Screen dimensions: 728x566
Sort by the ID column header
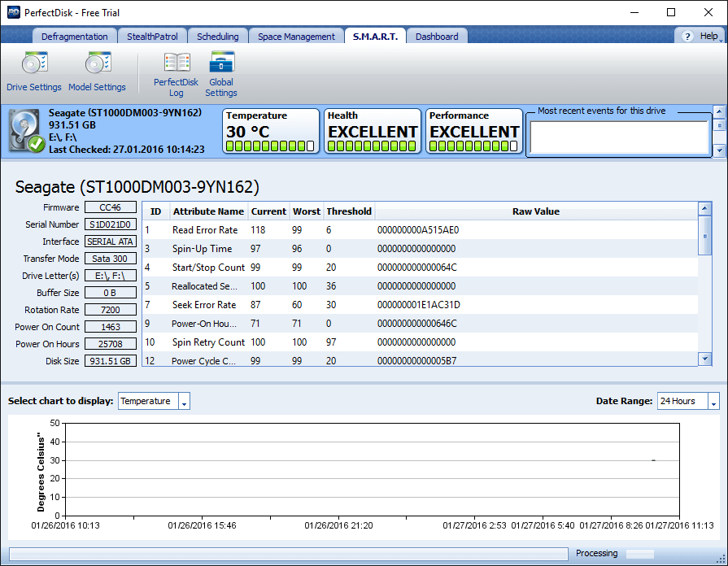tap(155, 211)
